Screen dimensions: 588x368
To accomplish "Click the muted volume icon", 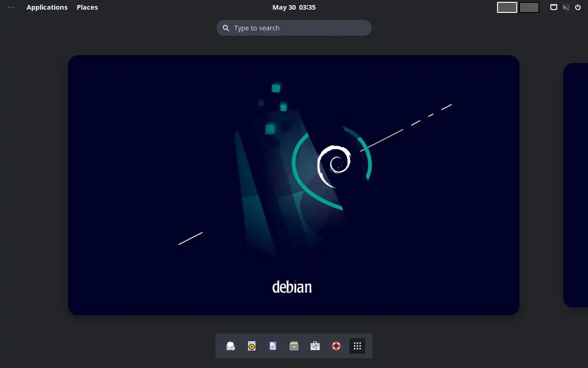I will tap(566, 7).
